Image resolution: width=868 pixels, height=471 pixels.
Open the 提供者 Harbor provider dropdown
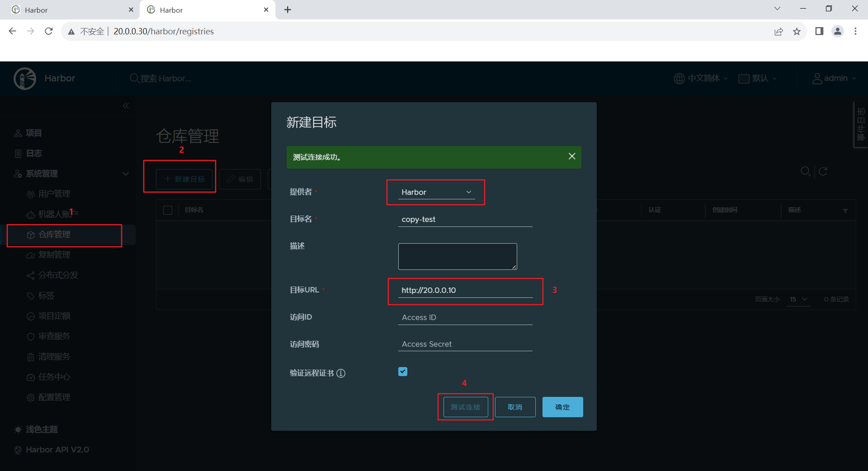[x=436, y=192]
